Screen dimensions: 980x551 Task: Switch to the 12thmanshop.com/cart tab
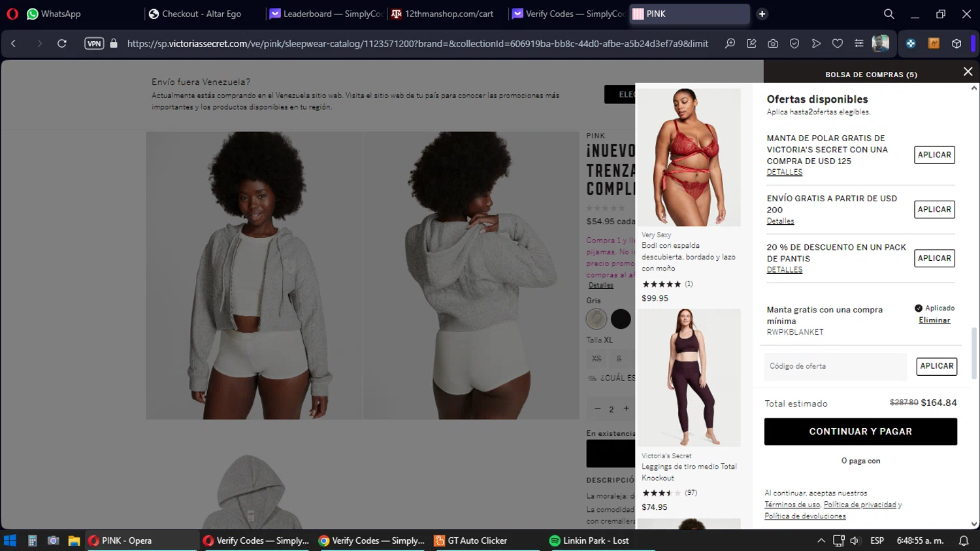(x=448, y=14)
